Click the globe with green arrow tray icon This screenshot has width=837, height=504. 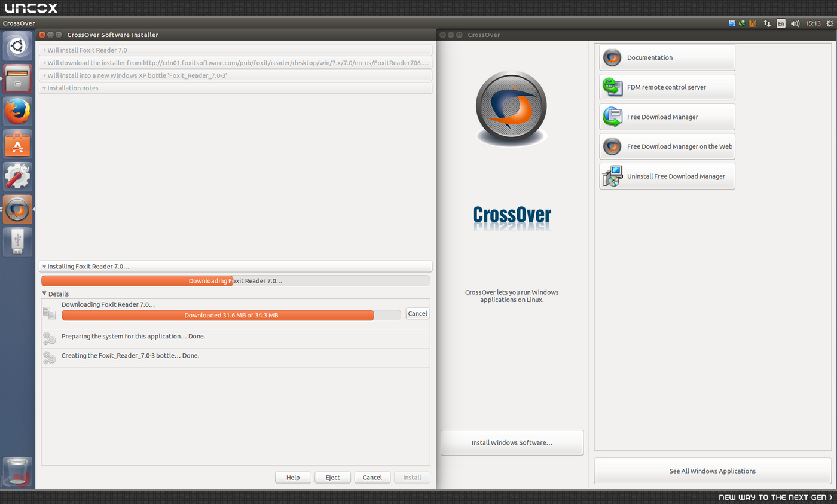point(742,23)
